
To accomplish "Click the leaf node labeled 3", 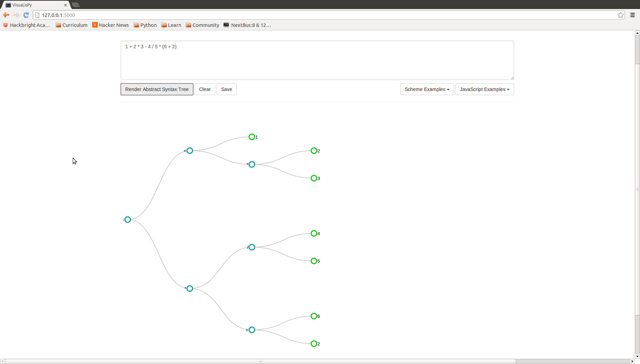I will 314,178.
